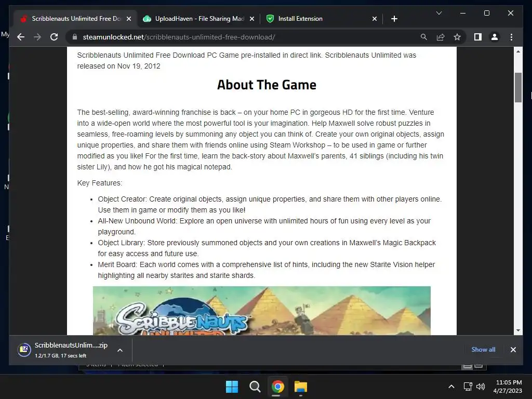The image size is (532, 399).
Task: Click the Merit Board feature bullet
Action: coord(267,270)
